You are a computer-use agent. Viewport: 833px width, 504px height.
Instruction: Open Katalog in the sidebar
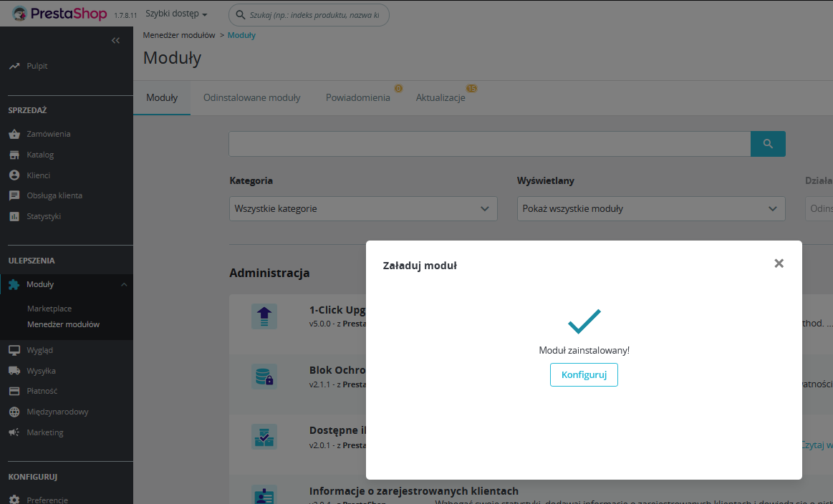click(x=40, y=155)
